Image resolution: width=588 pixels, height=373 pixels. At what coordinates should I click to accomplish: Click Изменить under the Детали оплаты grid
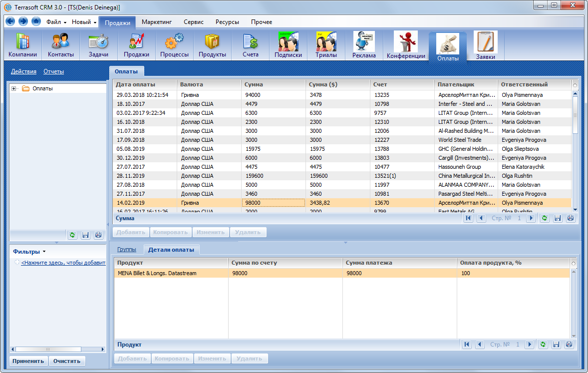click(212, 359)
